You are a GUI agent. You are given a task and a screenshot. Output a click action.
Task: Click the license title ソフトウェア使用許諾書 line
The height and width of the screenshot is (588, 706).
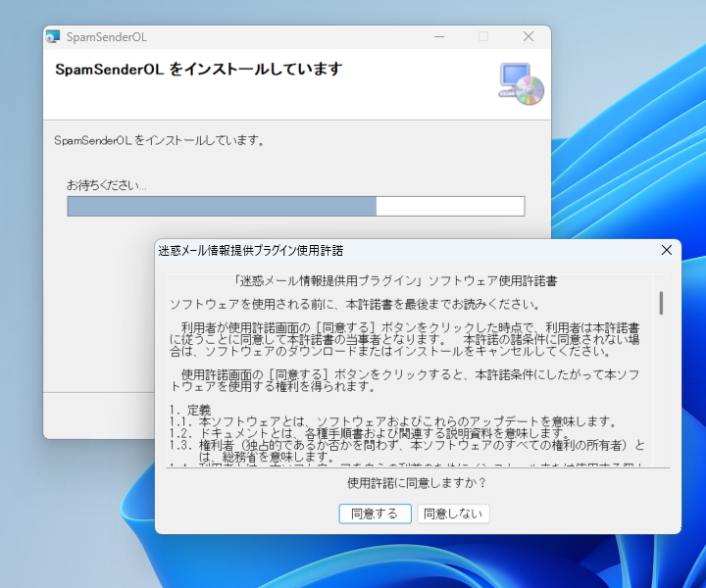tap(395, 281)
